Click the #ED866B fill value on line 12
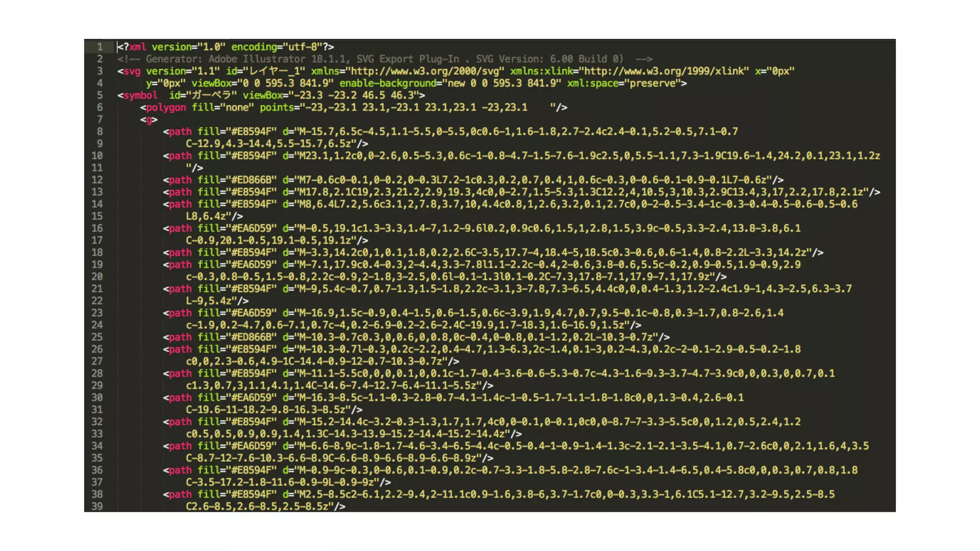This screenshot has height=551, width=980. click(x=251, y=180)
